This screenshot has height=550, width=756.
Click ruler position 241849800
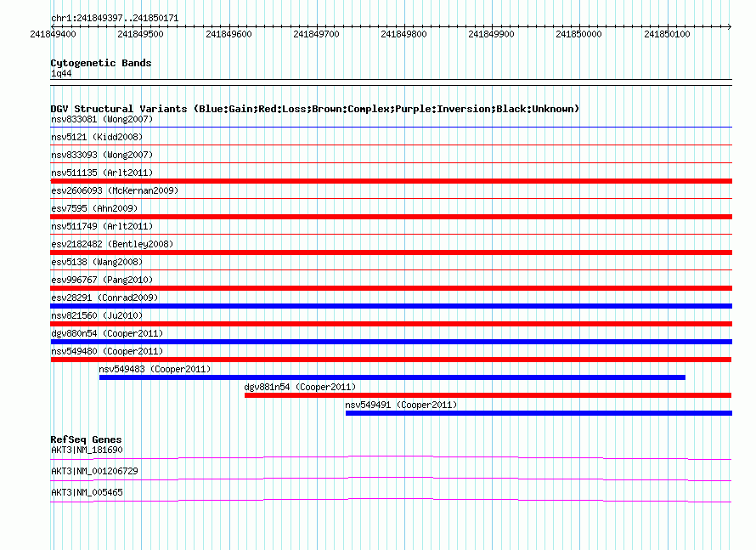(x=403, y=34)
